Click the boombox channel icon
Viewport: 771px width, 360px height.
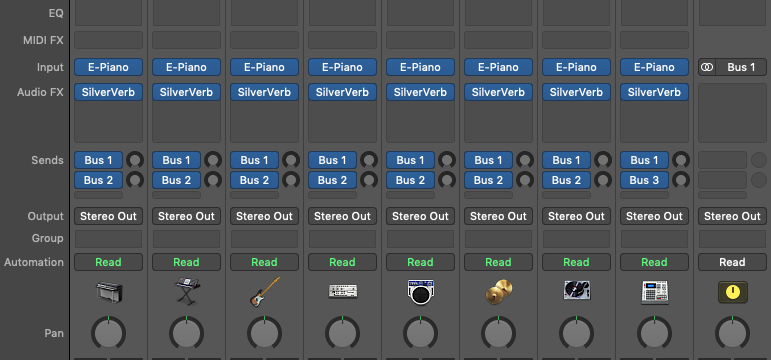click(x=420, y=292)
